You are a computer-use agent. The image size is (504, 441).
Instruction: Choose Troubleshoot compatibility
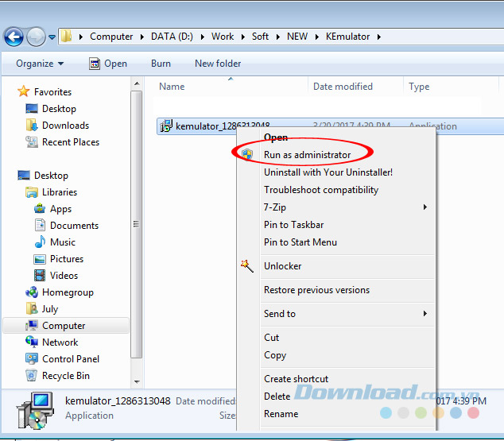(321, 190)
